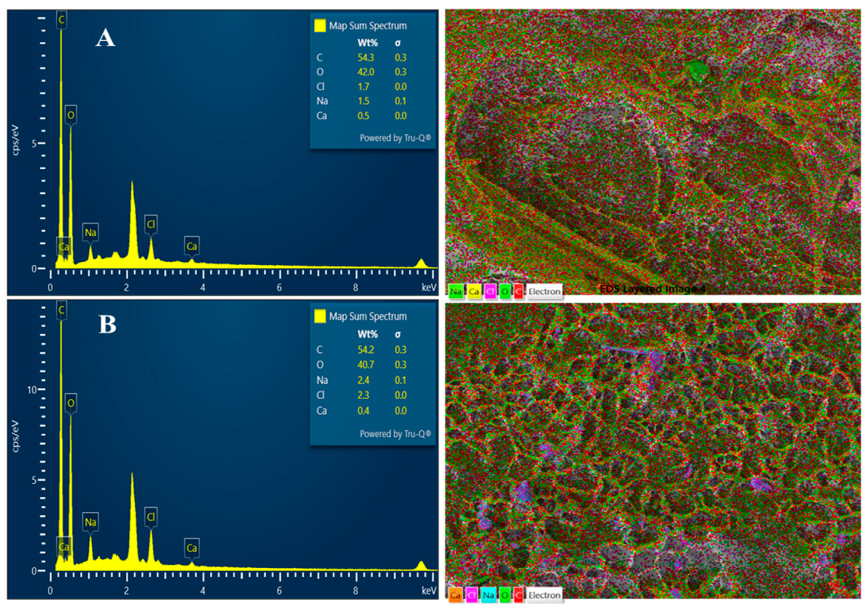Toggle the orange Ca layer in the lower map legend
The width and height of the screenshot is (868, 610).
point(456,595)
